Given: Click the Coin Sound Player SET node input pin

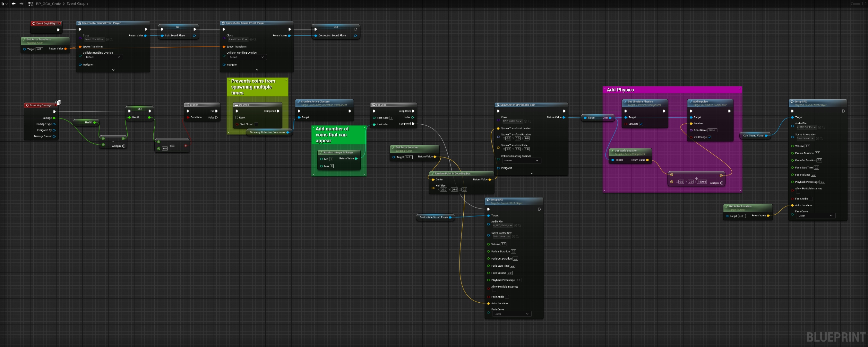Looking at the screenshot, I should coord(162,35).
